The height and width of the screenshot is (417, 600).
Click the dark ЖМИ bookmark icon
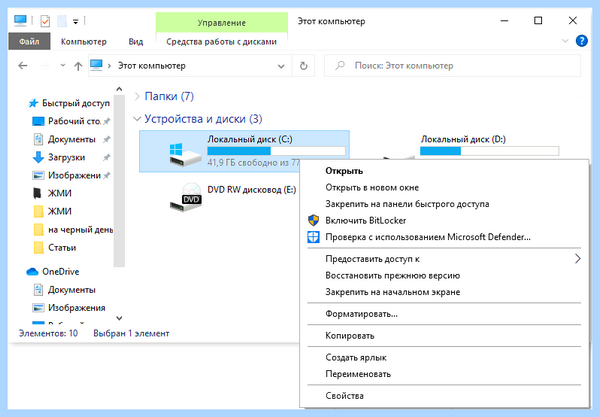tap(38, 193)
